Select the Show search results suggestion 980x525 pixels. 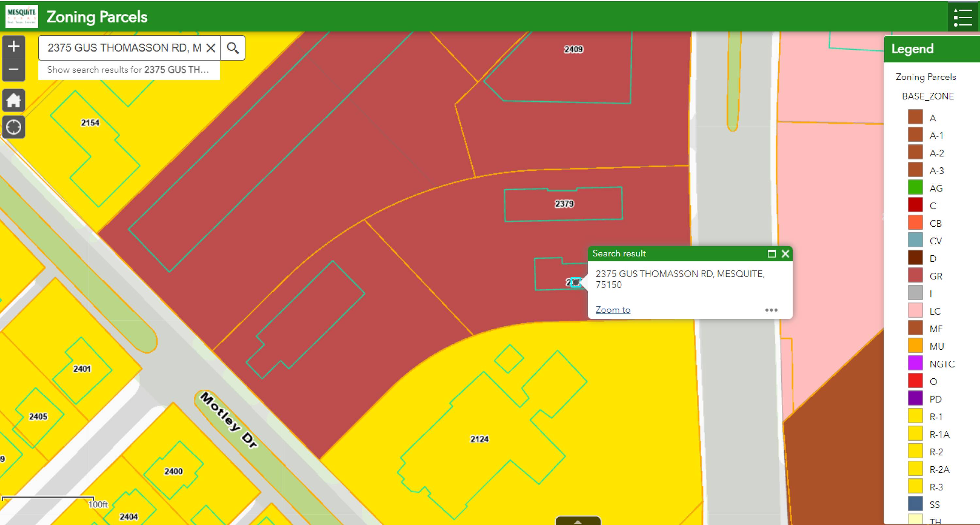pos(129,70)
